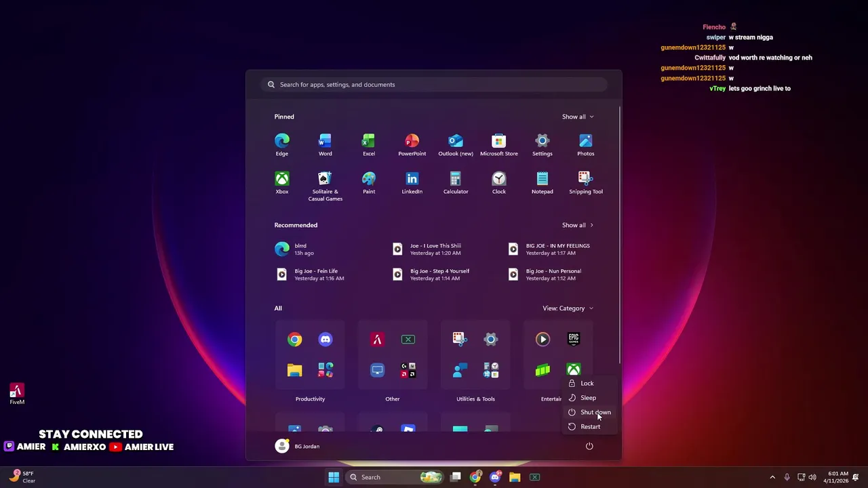Open volume control in system tray
The image size is (868, 488).
pos(812,477)
